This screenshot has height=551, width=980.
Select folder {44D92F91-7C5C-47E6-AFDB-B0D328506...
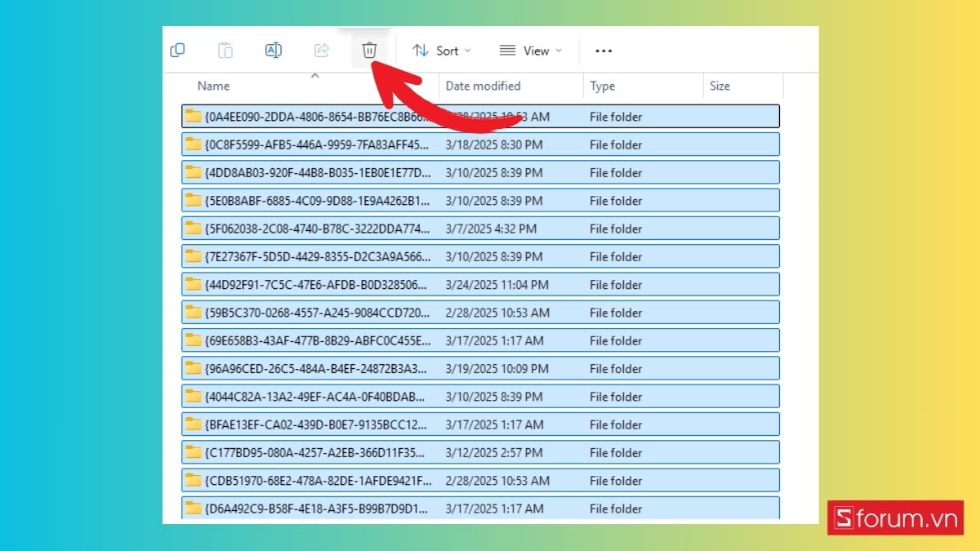point(480,284)
